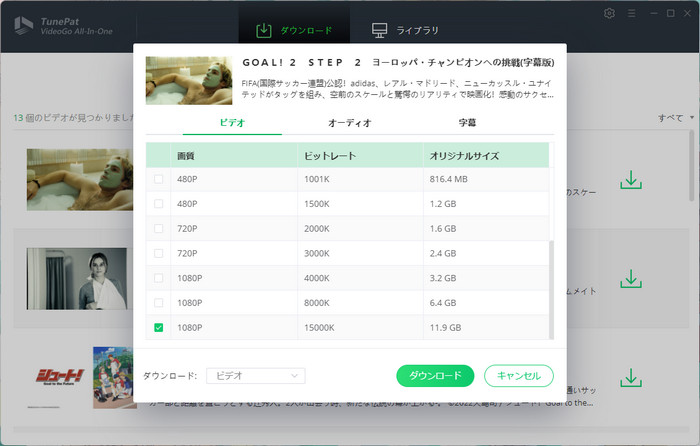Minimize the TunePat window
The width and height of the screenshot is (700, 446).
point(654,13)
